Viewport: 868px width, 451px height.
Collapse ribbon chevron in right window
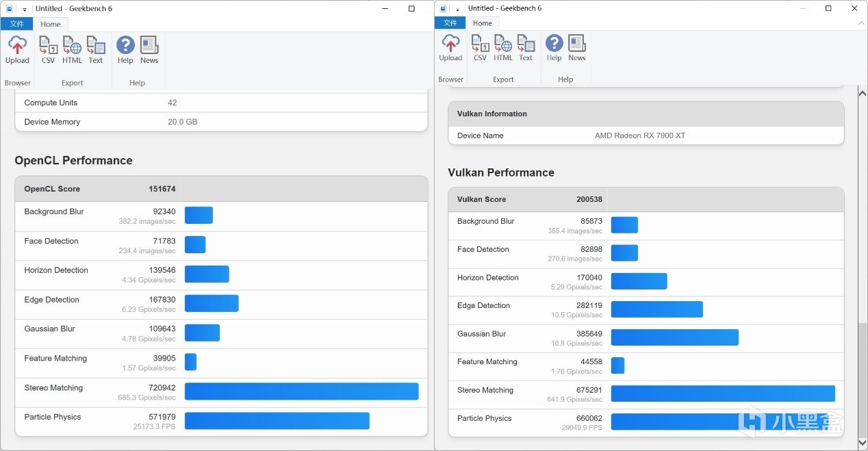point(860,23)
